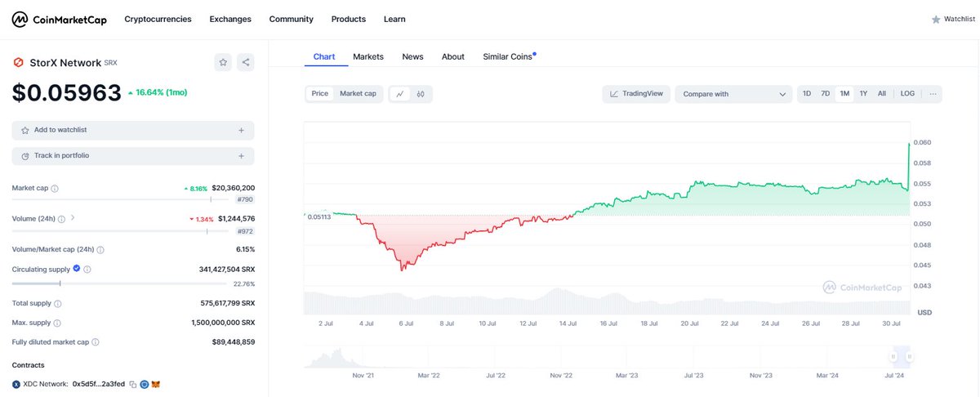Set chart range to 1Y
The image size is (980, 397).
(863, 94)
